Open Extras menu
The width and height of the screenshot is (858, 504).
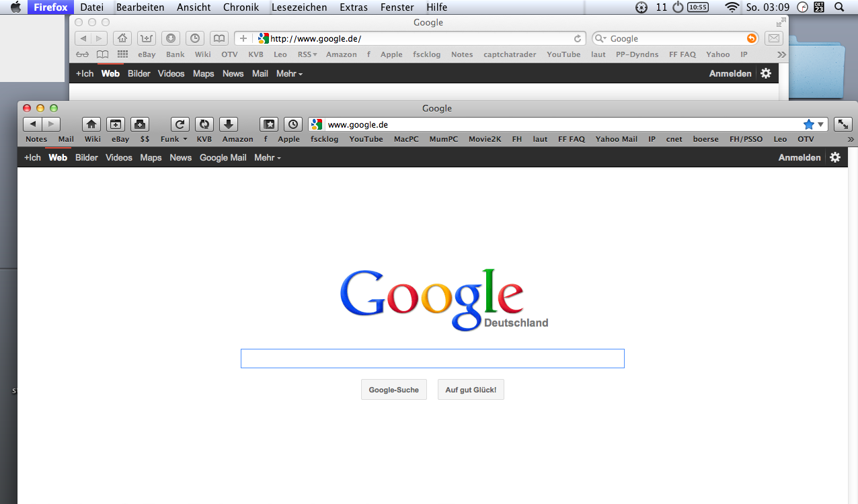coord(354,7)
